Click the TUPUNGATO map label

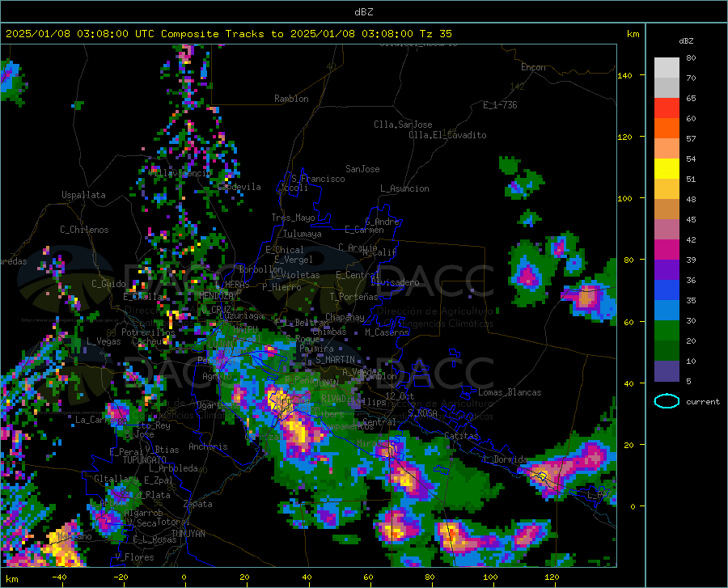point(145,460)
